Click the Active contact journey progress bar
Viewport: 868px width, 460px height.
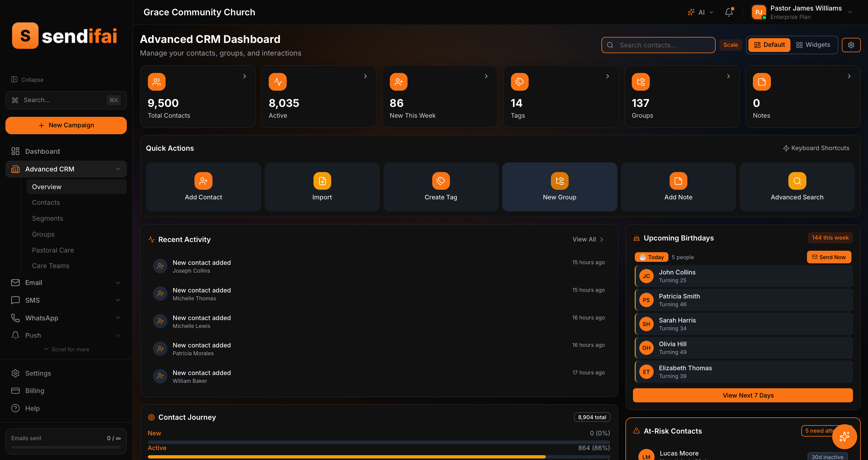(378, 457)
